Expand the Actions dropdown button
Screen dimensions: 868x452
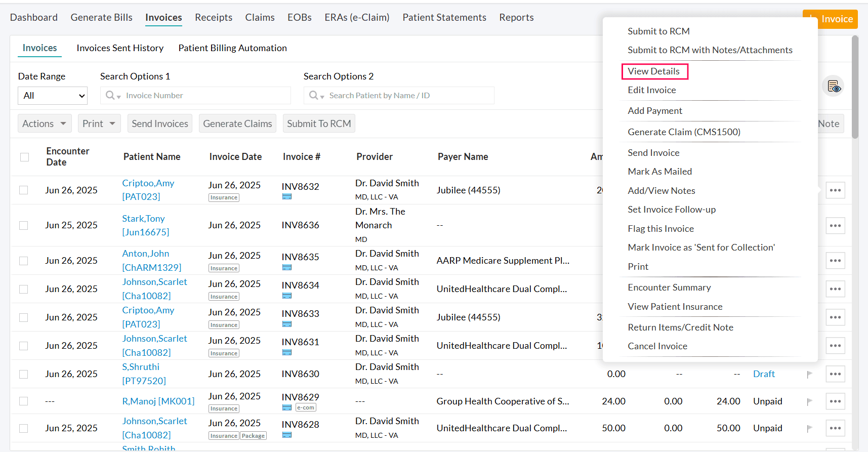pos(45,124)
